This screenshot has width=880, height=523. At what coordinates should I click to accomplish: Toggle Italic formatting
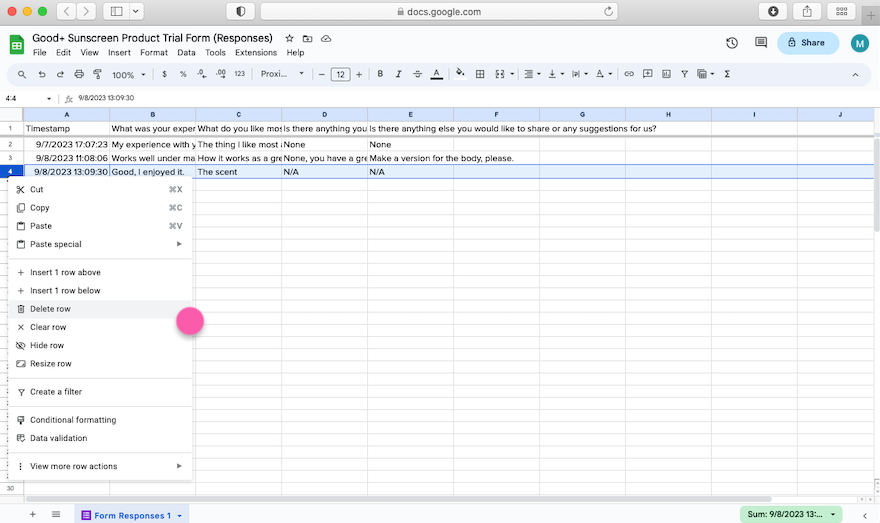(398, 74)
